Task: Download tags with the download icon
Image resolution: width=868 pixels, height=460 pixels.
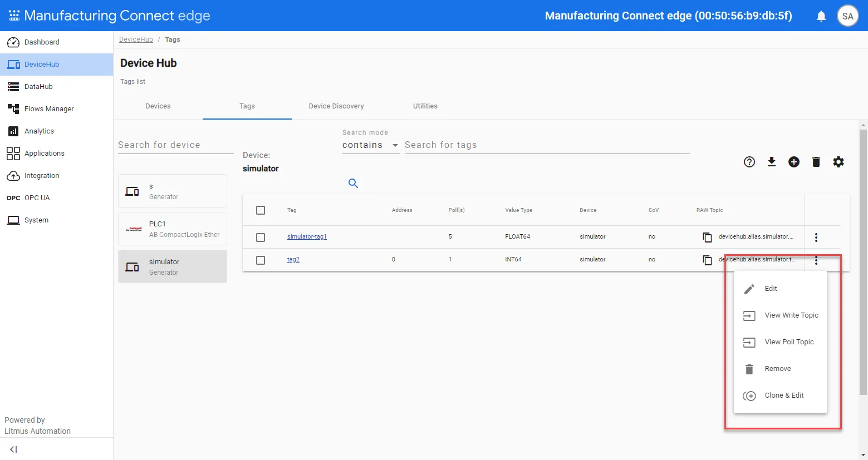Action: tap(772, 162)
